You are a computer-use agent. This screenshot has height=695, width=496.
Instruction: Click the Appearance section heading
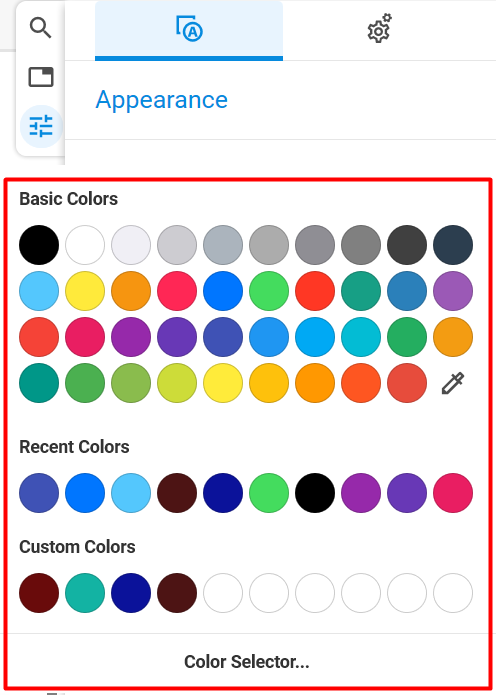(161, 99)
